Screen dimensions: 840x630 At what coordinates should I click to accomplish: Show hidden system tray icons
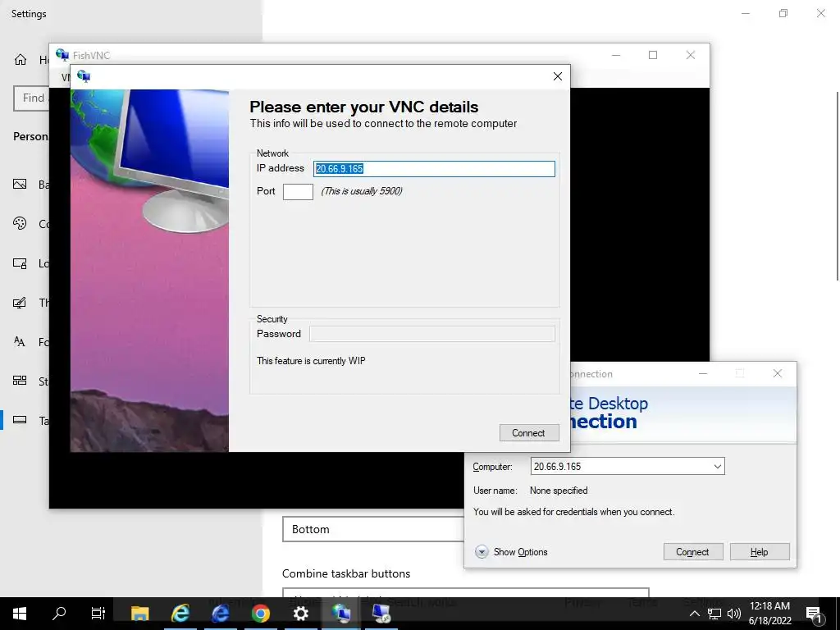[x=694, y=614]
